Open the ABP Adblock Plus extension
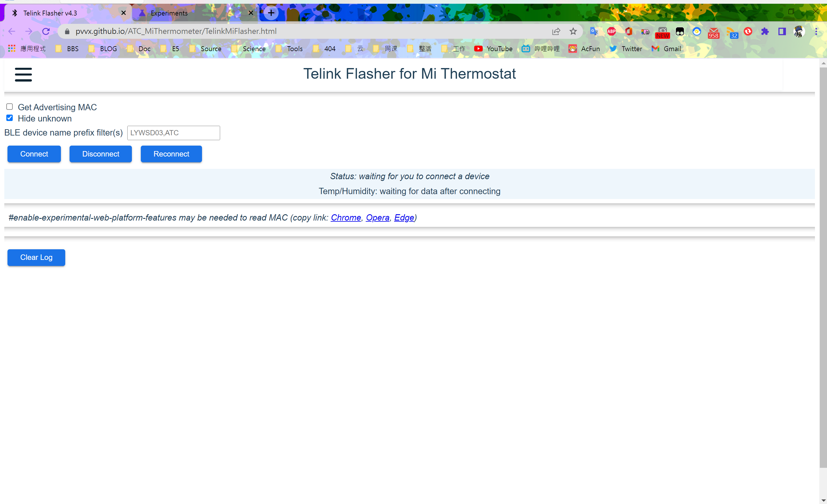The image size is (827, 504). [x=611, y=31]
